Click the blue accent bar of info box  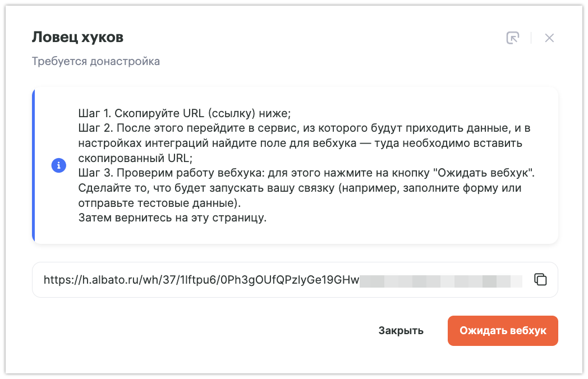(34, 165)
